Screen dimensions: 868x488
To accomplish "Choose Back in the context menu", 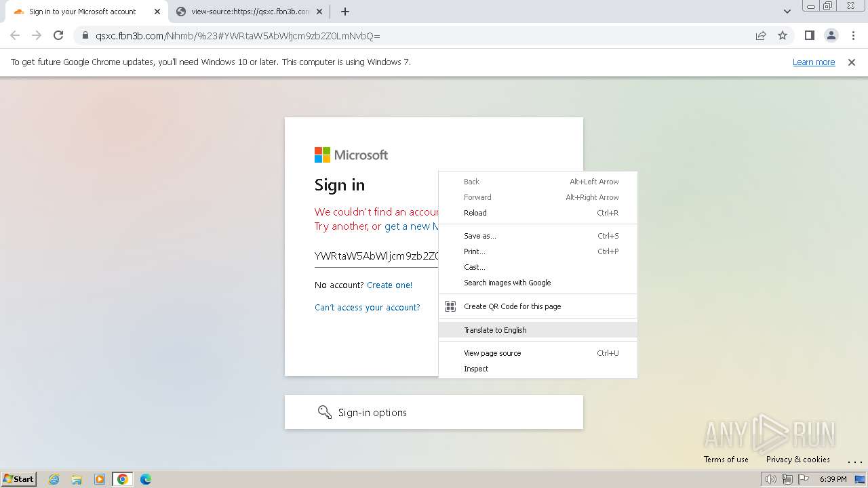I will click(538, 182).
